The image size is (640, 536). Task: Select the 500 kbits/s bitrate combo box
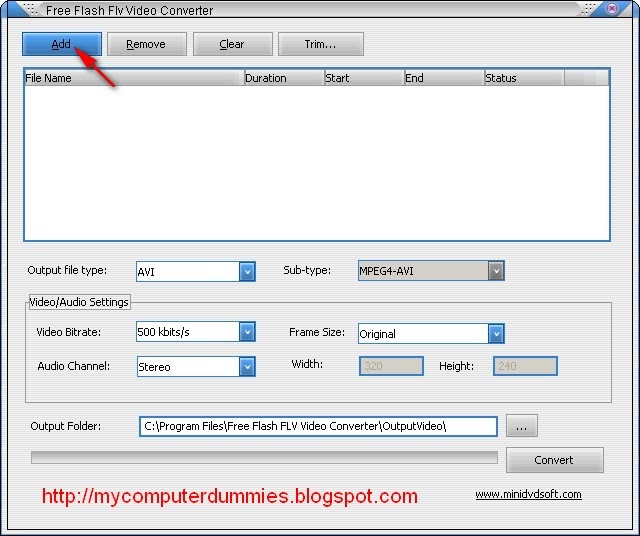tap(196, 331)
